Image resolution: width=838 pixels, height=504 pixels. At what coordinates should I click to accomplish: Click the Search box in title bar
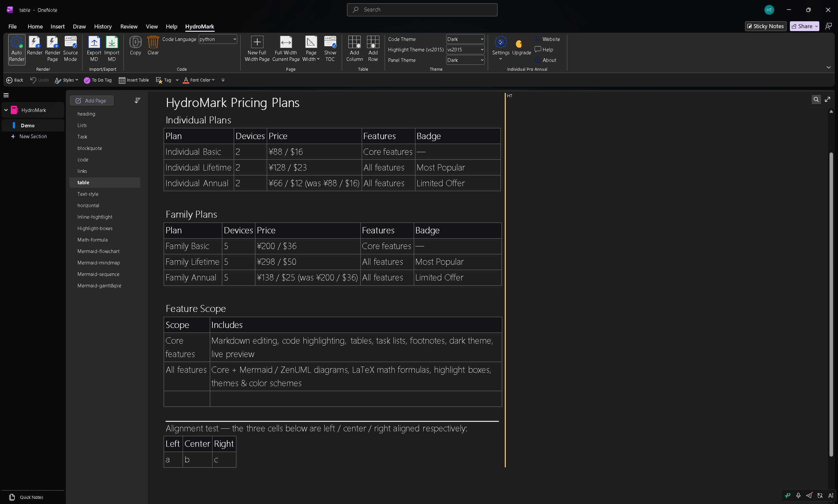pos(422,10)
